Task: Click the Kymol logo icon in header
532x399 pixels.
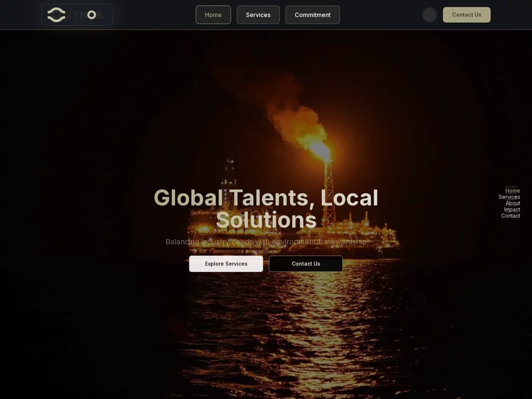Action: click(x=57, y=15)
